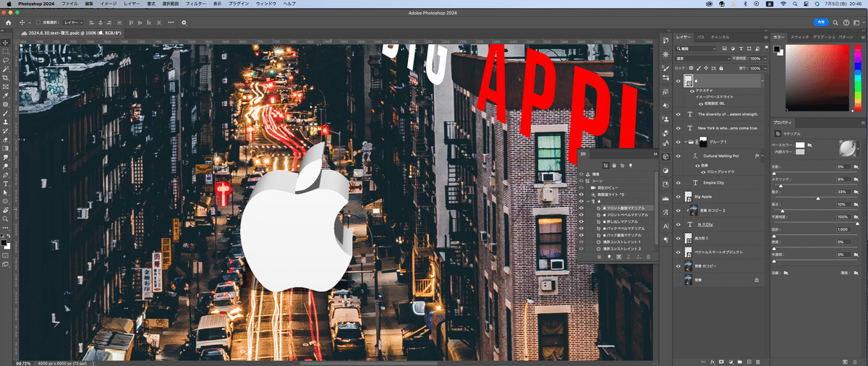Add layer style fx at panel bottom
This screenshot has width=868, height=366.
pos(712,361)
